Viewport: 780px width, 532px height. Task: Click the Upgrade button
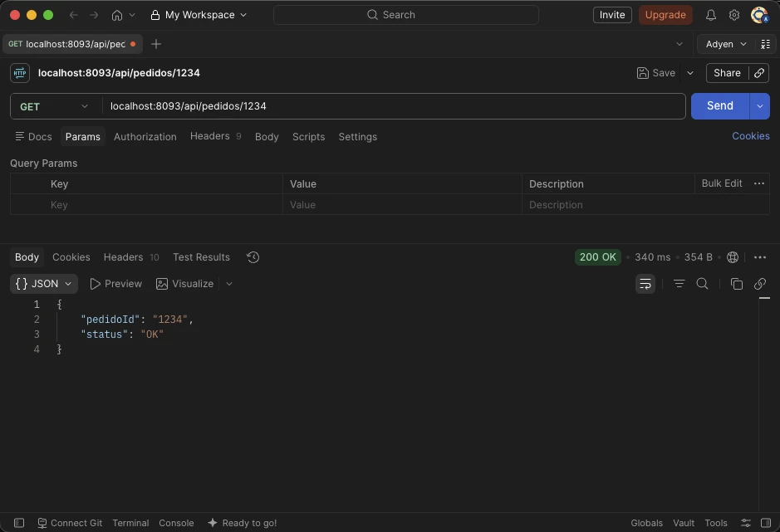(665, 15)
